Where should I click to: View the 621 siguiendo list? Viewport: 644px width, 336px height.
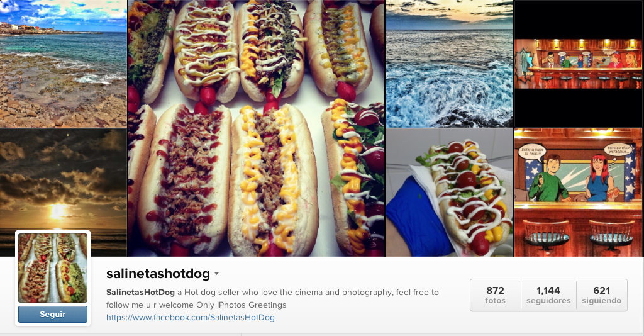[x=602, y=295]
